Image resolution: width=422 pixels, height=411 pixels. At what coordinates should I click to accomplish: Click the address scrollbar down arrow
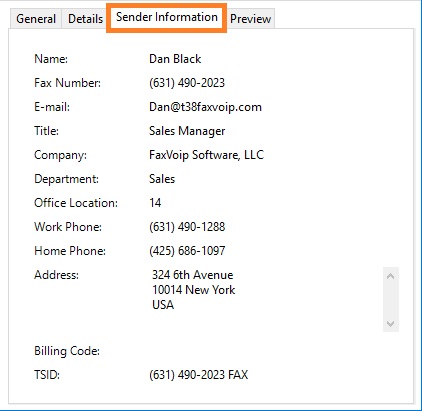click(x=391, y=323)
